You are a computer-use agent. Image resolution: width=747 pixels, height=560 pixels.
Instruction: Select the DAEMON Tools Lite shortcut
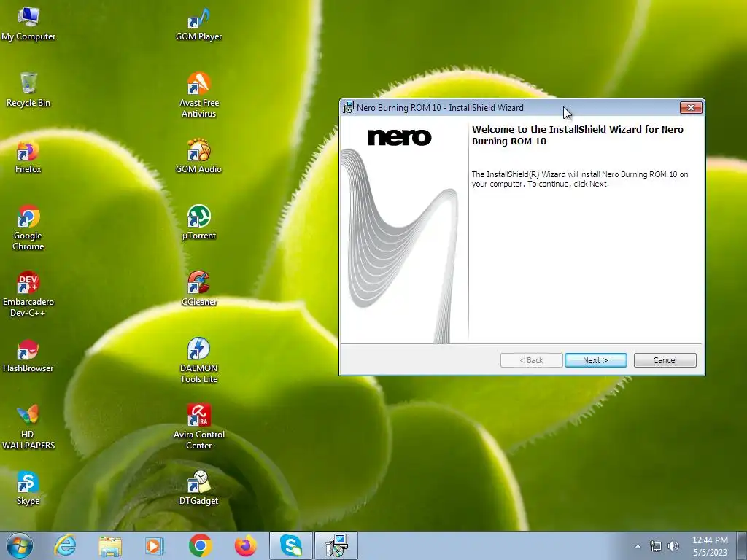pos(198,360)
